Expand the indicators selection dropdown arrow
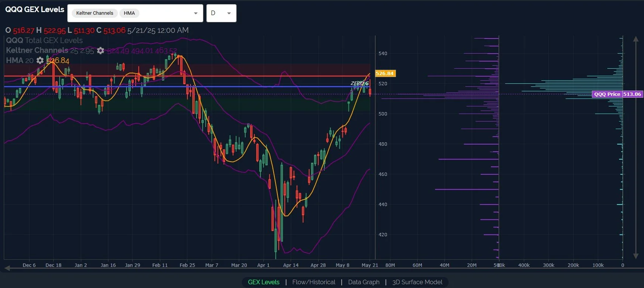Viewport: 644px width, 288px height. pyautogui.click(x=195, y=13)
